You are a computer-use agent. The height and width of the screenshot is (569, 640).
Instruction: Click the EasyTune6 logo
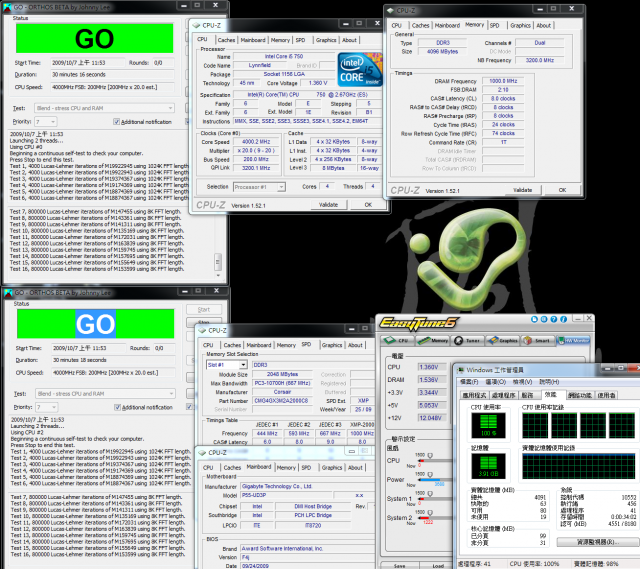[420, 323]
